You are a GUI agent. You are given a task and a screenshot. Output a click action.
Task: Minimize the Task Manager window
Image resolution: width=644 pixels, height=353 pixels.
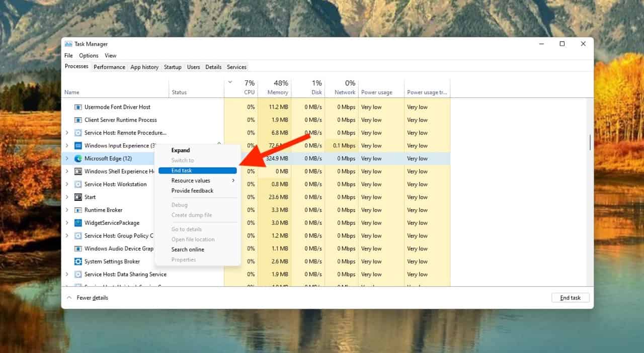click(x=541, y=44)
